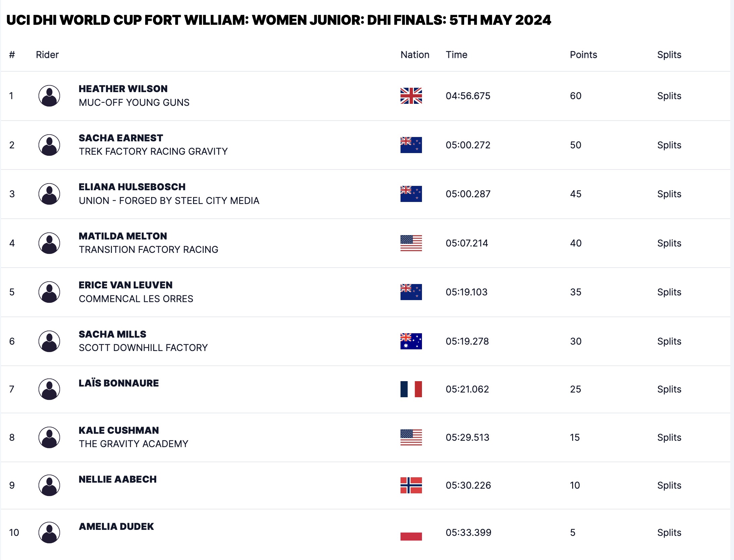Click the Time column header
The width and height of the screenshot is (734, 560).
[x=456, y=55]
